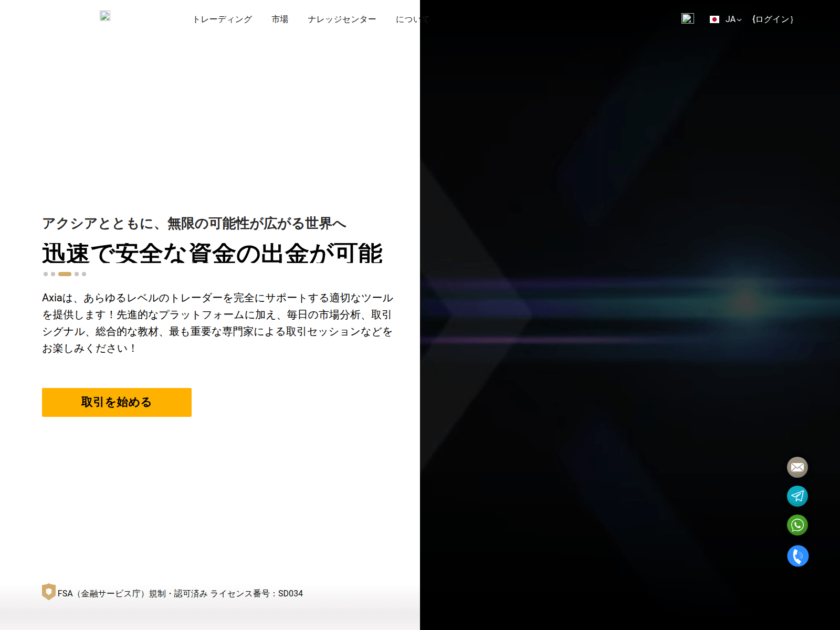Open the トレーディング menu
This screenshot has width=840, height=630.
tap(222, 19)
